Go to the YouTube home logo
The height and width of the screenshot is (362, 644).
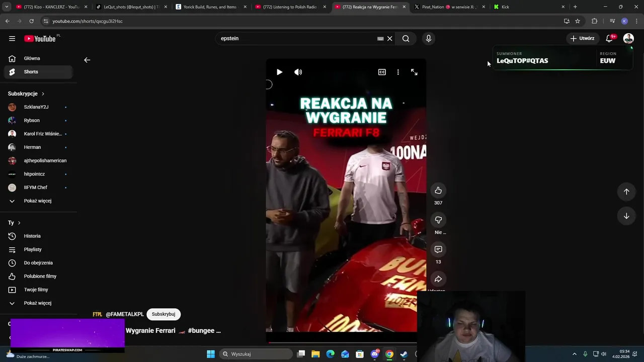40,39
